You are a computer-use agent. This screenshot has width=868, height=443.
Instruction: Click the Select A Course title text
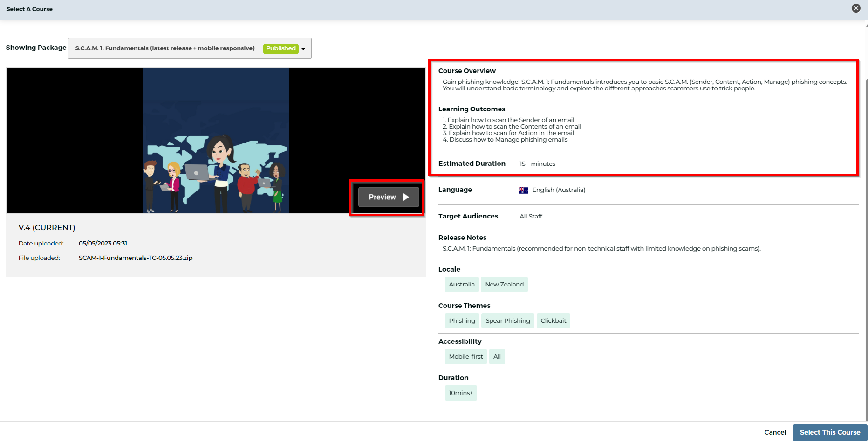[x=29, y=9]
